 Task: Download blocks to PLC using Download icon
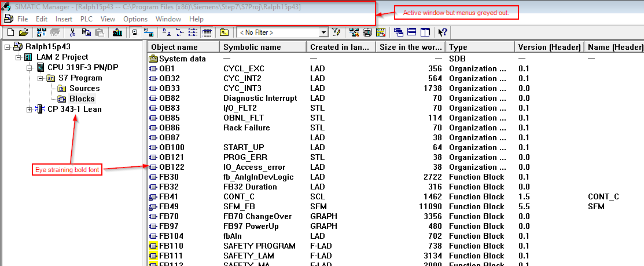117,32
